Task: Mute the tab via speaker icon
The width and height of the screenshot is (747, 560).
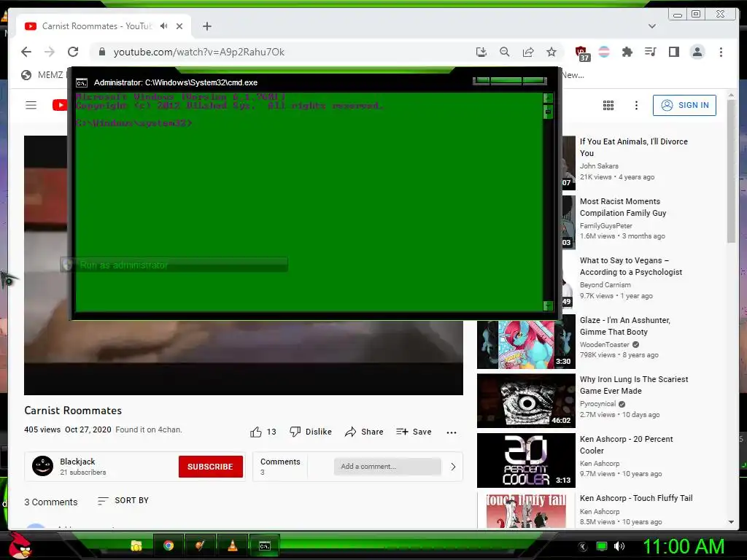Action: [x=164, y=26]
